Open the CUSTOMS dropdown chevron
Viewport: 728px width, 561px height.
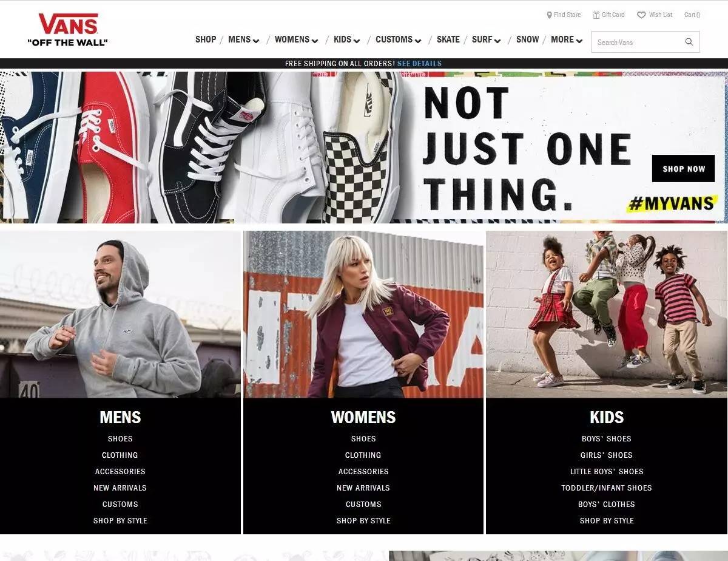(417, 41)
